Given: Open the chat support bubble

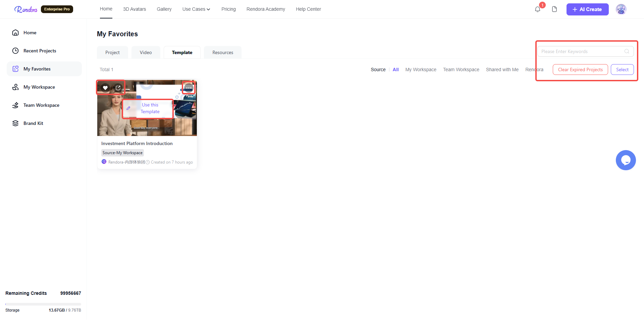Looking at the screenshot, I should tap(626, 160).
